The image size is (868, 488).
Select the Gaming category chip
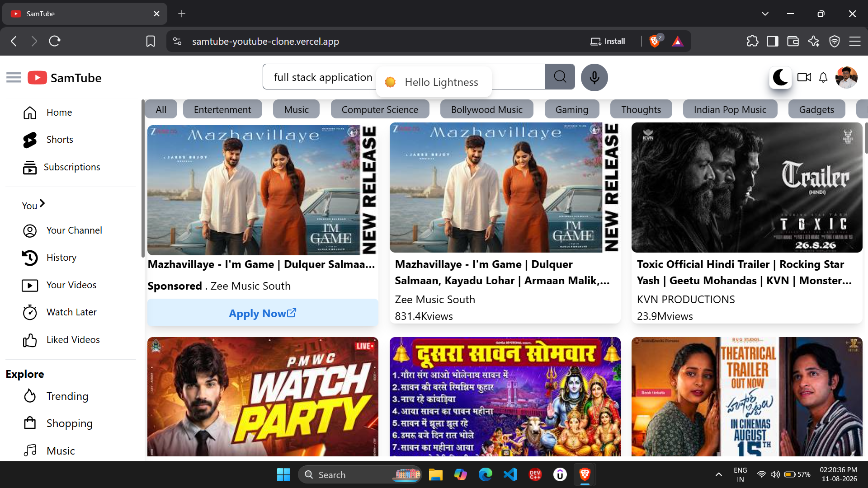click(572, 109)
